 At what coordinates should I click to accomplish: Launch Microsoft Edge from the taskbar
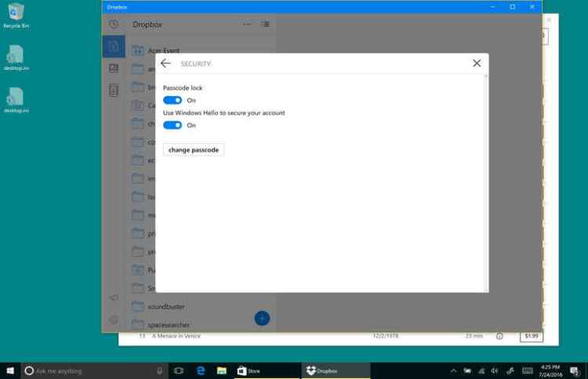201,370
